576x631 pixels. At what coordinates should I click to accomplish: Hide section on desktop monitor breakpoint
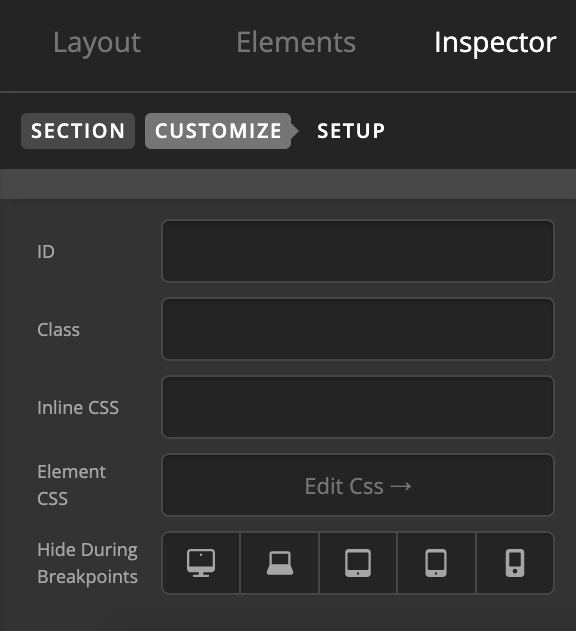tap(201, 563)
